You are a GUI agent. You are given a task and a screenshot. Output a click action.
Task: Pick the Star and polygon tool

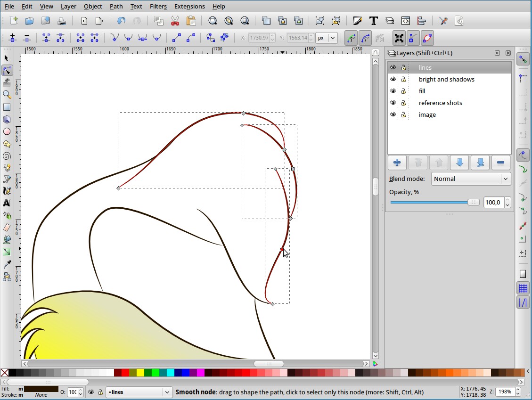7,144
